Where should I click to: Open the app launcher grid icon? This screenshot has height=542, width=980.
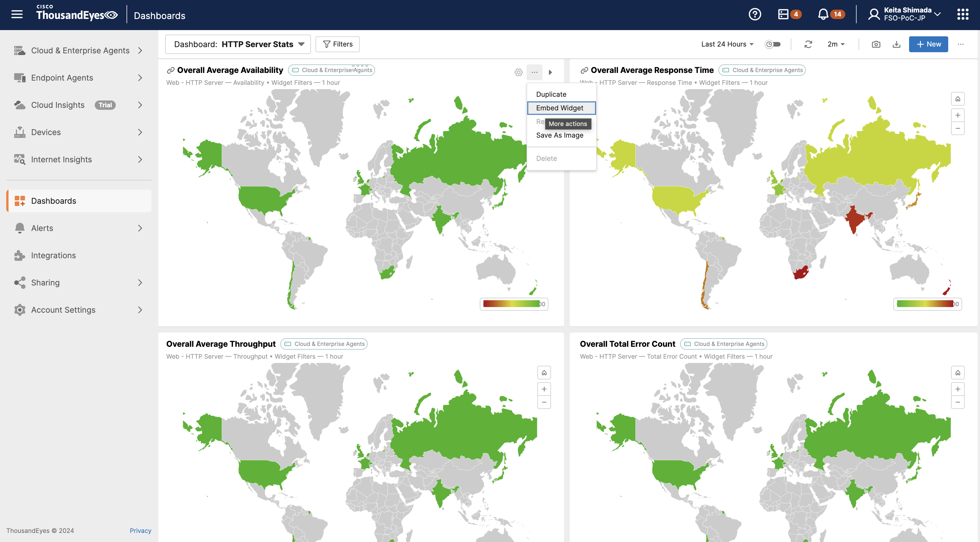962,14
